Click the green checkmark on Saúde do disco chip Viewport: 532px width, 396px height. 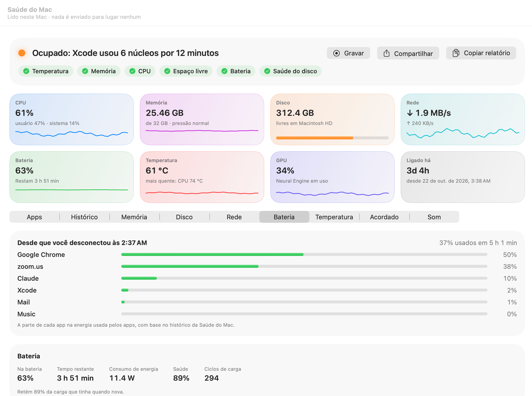pyautogui.click(x=267, y=71)
